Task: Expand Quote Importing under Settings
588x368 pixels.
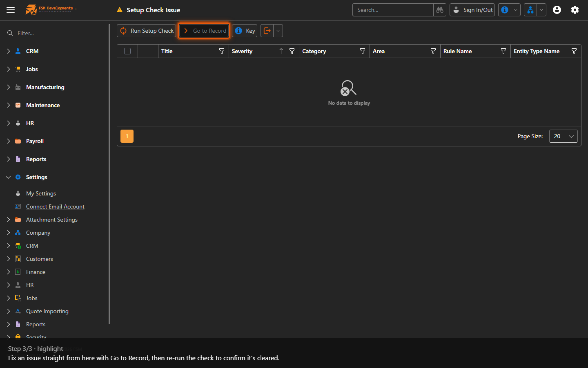Action: click(x=8, y=311)
